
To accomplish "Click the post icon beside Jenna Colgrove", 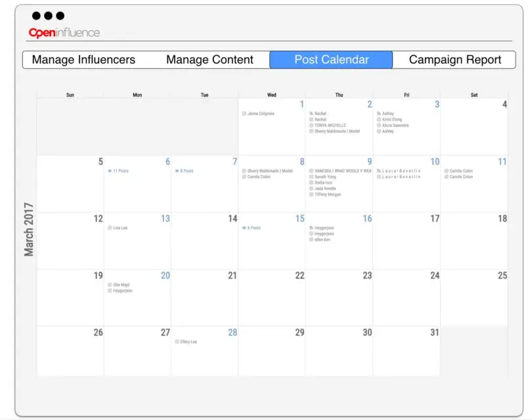I will 244,114.
